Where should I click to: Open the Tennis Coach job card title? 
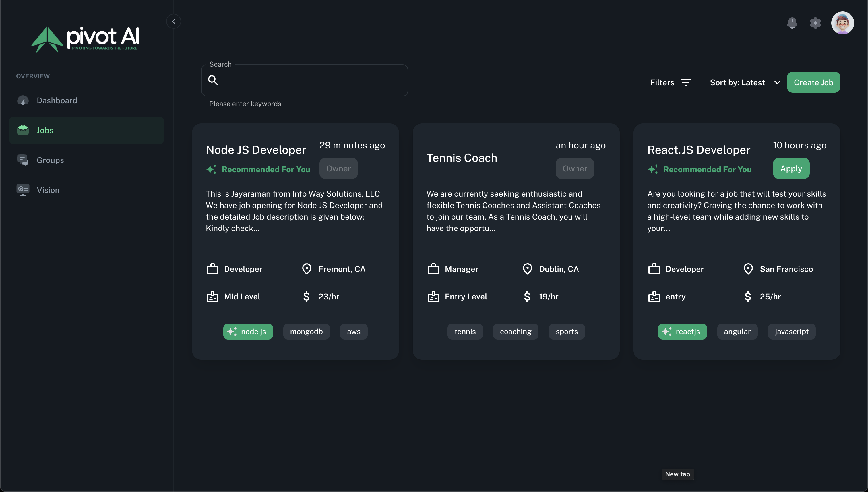[462, 158]
